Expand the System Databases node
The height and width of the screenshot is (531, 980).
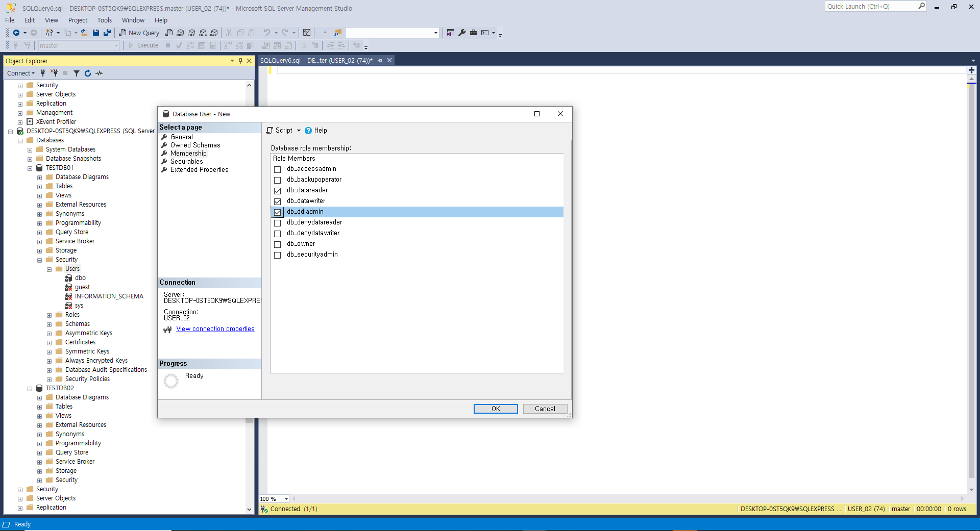pyautogui.click(x=30, y=150)
